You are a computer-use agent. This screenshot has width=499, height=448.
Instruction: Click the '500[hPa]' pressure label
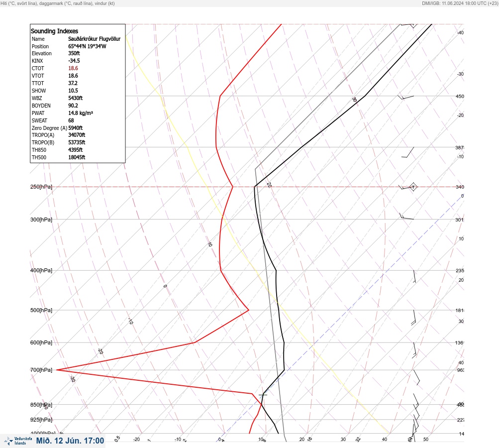(41, 310)
